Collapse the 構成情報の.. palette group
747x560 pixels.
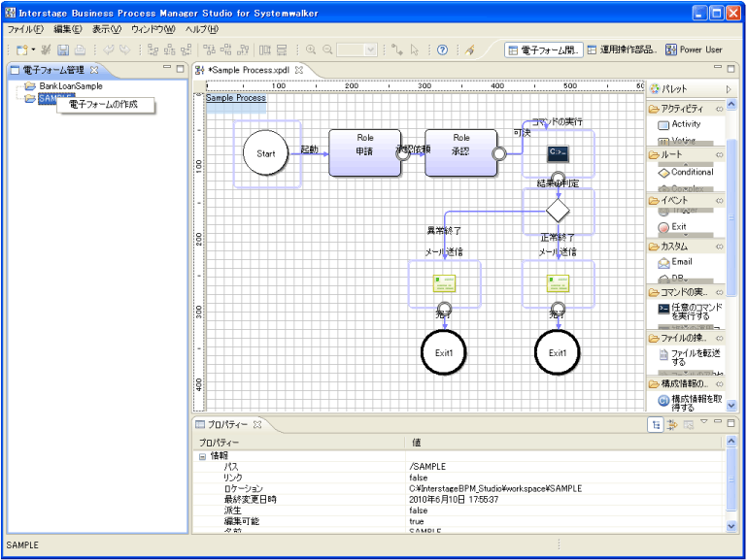click(719, 383)
